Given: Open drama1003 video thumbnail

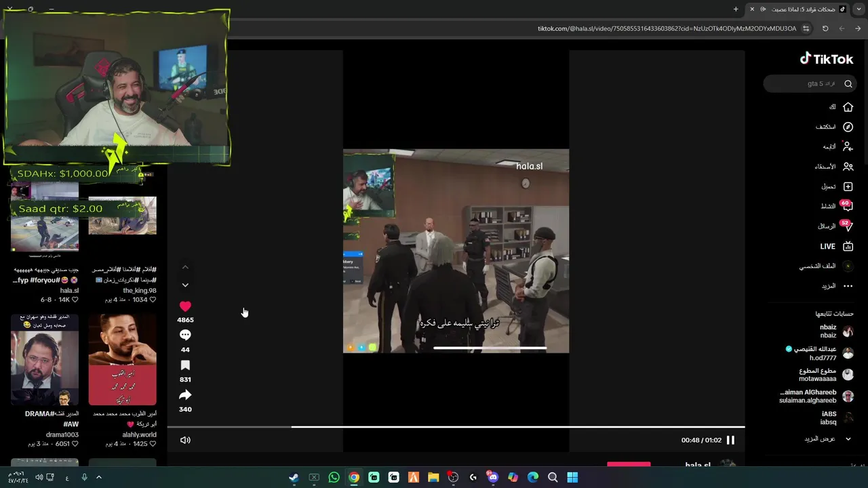Looking at the screenshot, I should click(x=45, y=359).
